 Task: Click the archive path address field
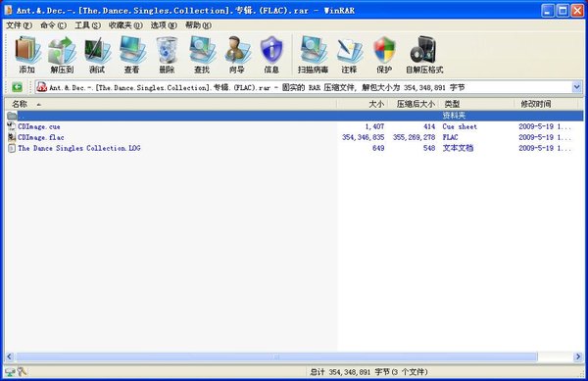pyautogui.click(x=304, y=87)
